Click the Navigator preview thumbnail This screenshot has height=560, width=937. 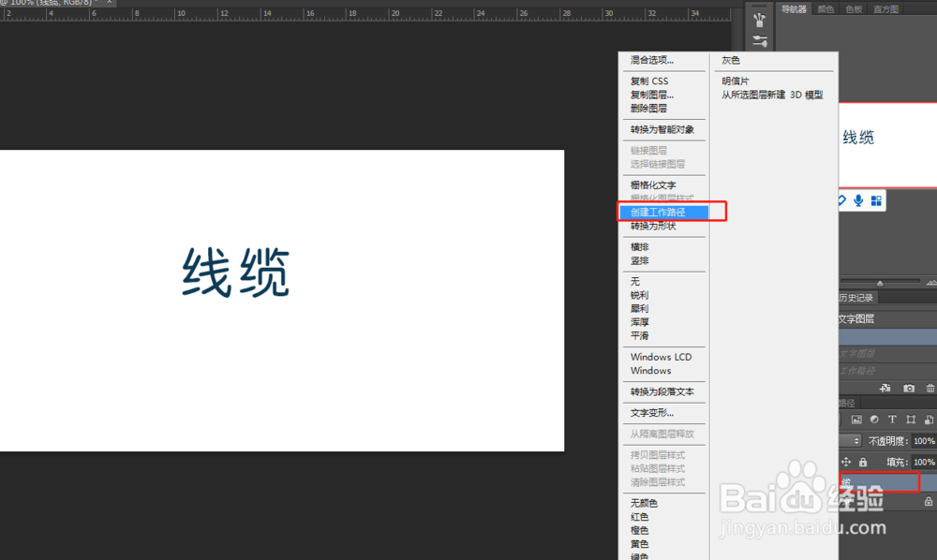887,146
